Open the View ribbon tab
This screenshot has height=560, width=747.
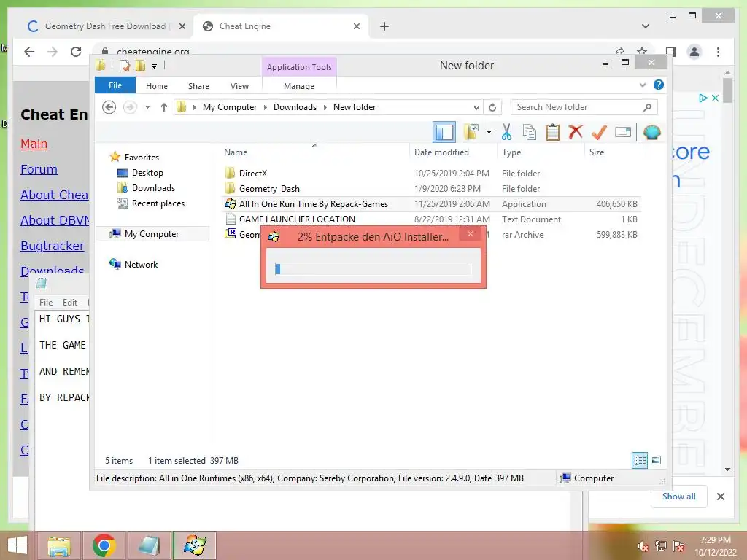[239, 86]
